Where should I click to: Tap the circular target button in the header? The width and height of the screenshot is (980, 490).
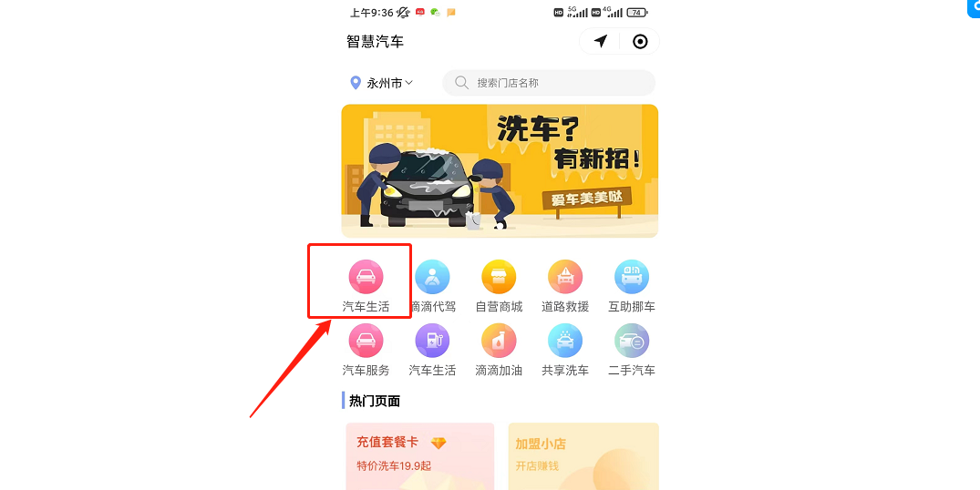(x=640, y=41)
